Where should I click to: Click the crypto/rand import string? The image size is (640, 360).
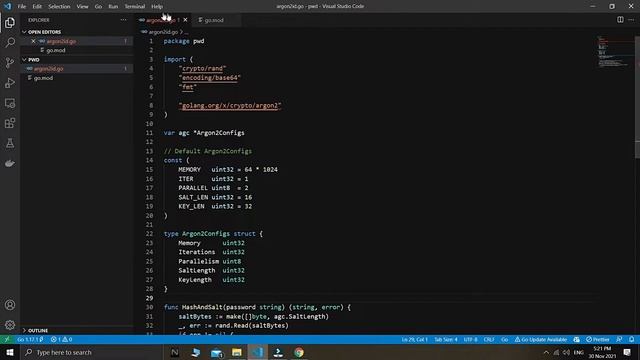[202, 69]
